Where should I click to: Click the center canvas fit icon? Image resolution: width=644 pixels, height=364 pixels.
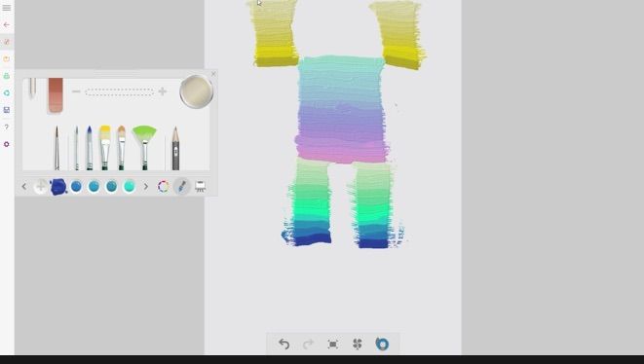pos(332,344)
